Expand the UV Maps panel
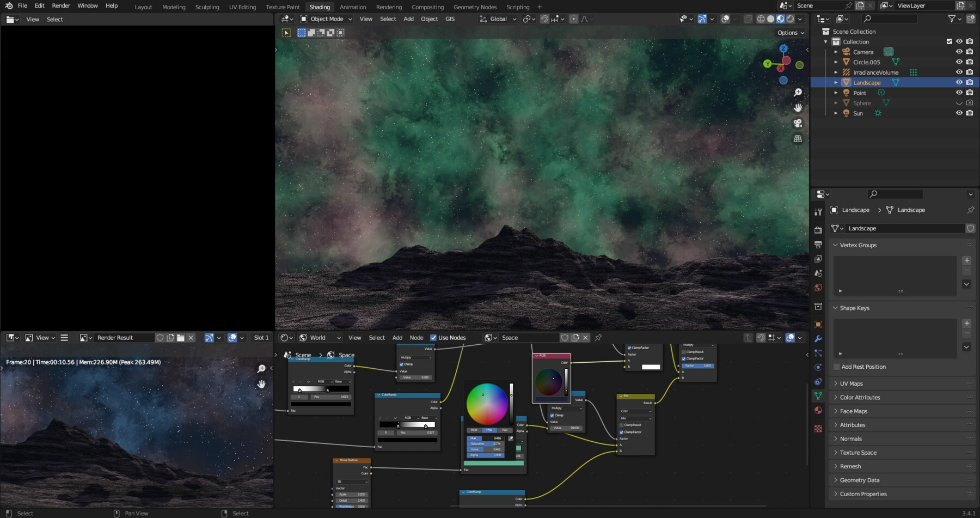Screen dimensions: 980x518 coord(851,383)
